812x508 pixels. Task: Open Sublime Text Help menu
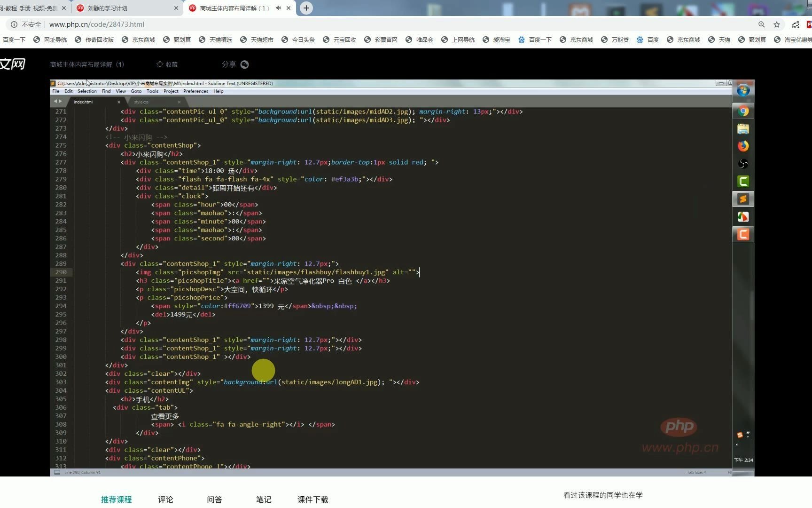coord(218,91)
